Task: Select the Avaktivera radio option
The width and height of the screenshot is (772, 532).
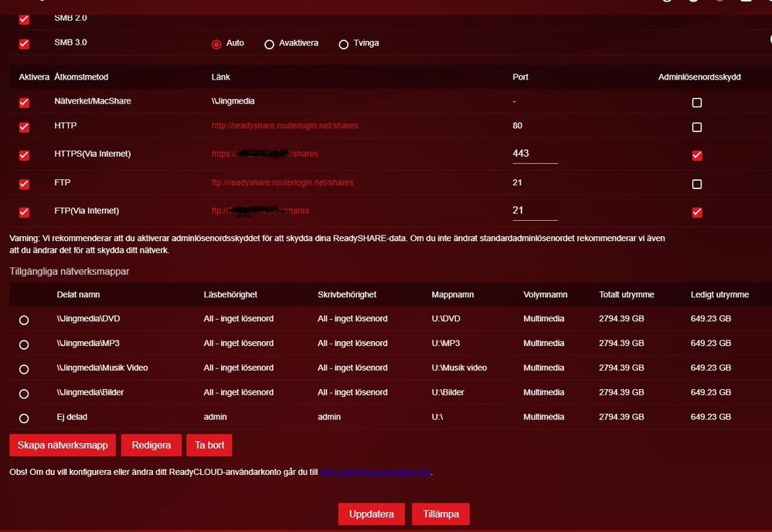Action: pyautogui.click(x=269, y=44)
